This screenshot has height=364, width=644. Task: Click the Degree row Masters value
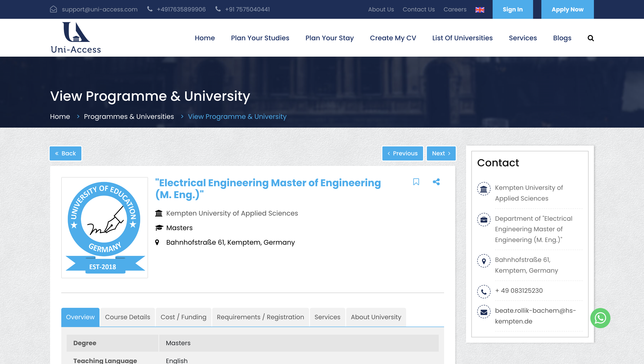[178, 343]
